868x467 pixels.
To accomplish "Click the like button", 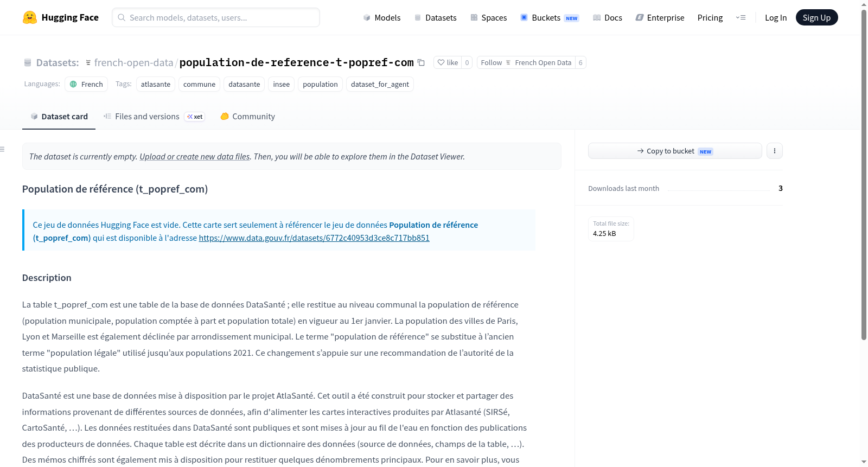I will pyautogui.click(x=448, y=62).
